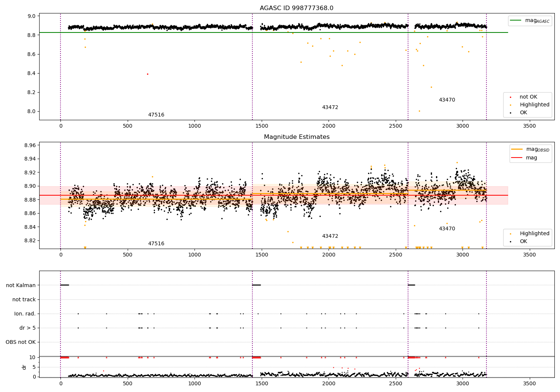This screenshot has width=560, height=392.
Task: Click the isolated red 'not OK' data point near 8.4
Action: click(x=147, y=74)
